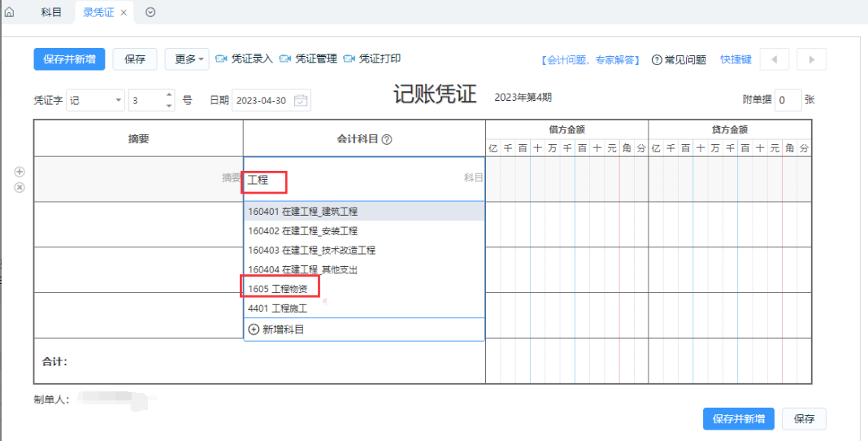Open 凭证录入 video tutorial

pyautogui.click(x=244, y=59)
